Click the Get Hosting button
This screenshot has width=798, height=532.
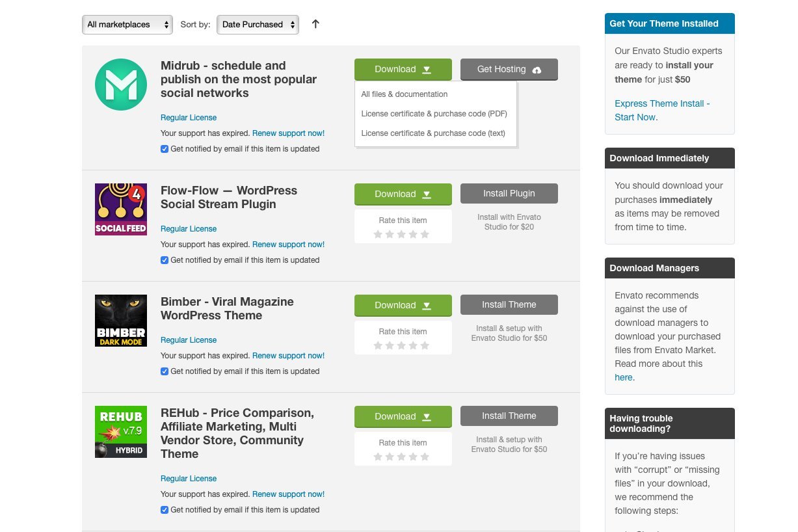(509, 69)
